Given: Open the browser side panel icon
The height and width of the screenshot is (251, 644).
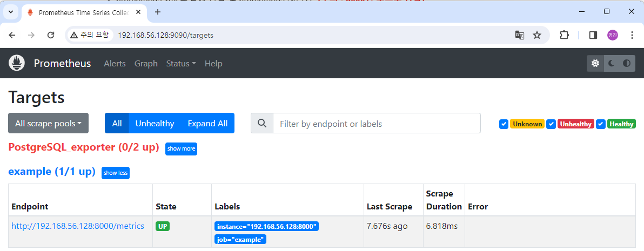Looking at the screenshot, I should (593, 35).
